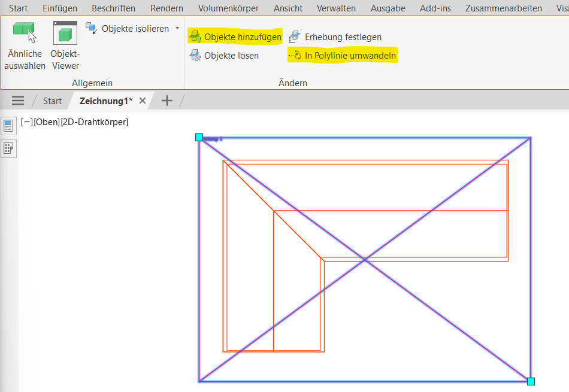
Task: Expand the Objekte isolieren dropdown arrow
Action: [x=177, y=28]
